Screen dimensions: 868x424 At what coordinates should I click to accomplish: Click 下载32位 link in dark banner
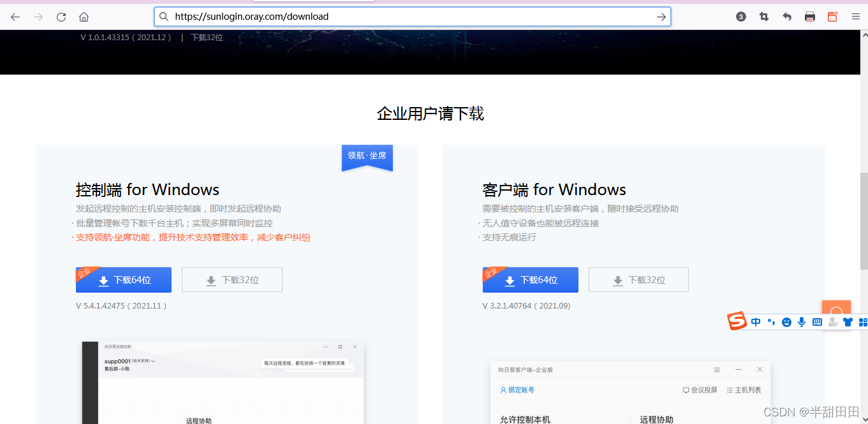[207, 38]
